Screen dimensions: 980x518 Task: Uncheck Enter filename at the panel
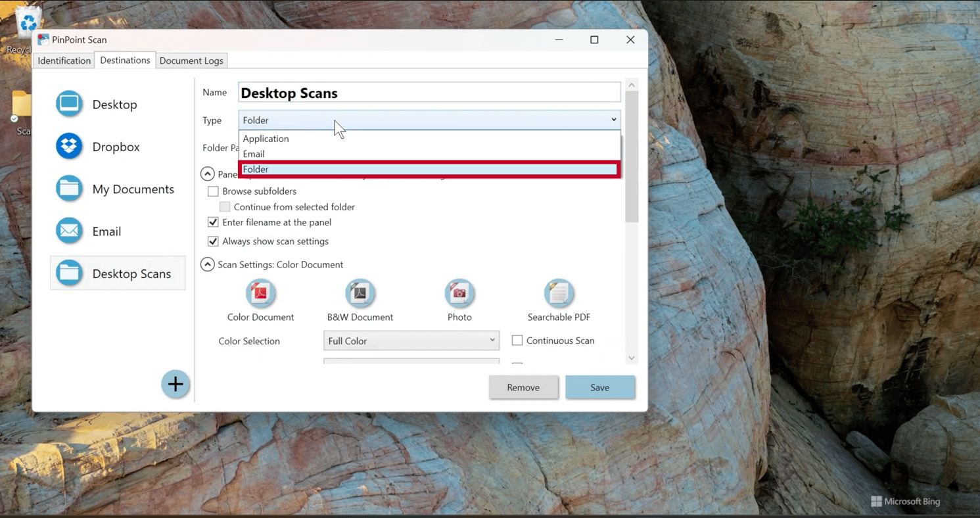click(x=213, y=222)
